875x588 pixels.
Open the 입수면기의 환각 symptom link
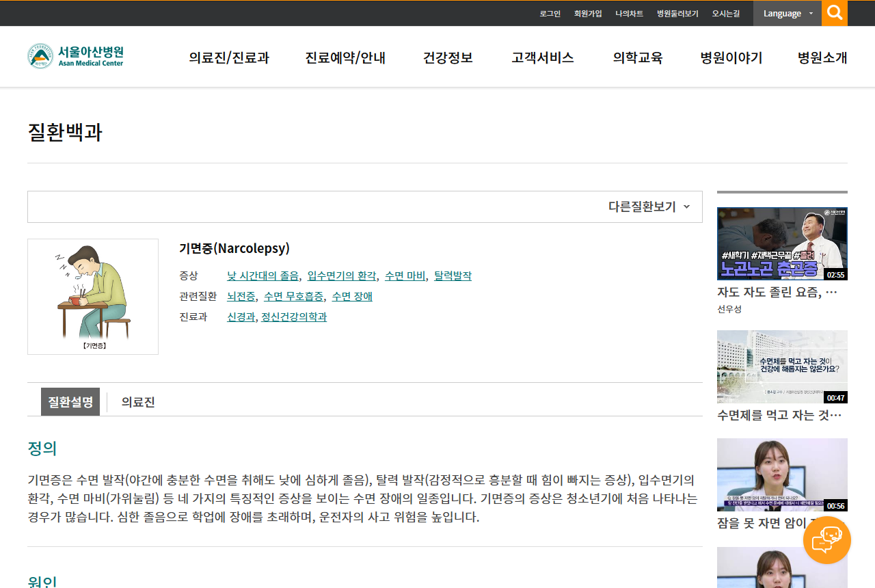(x=342, y=276)
